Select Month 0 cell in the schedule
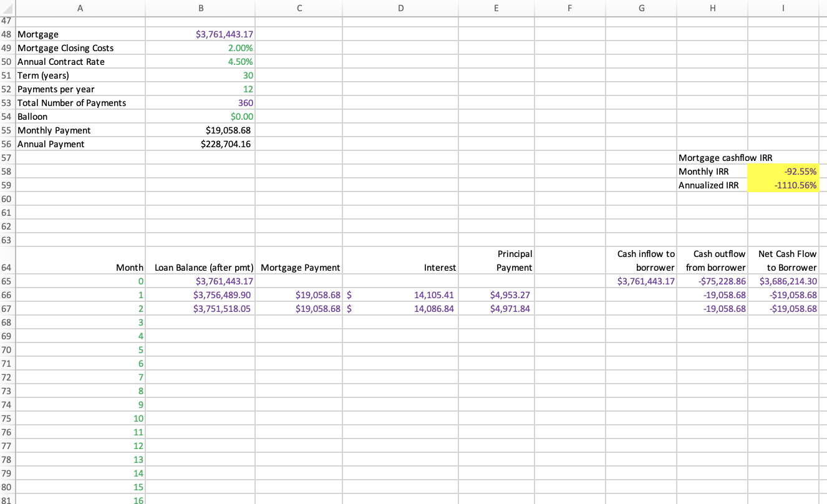 click(x=80, y=281)
